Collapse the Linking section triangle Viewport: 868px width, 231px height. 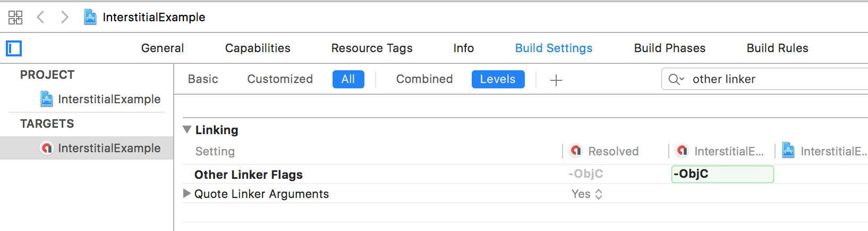tap(187, 129)
